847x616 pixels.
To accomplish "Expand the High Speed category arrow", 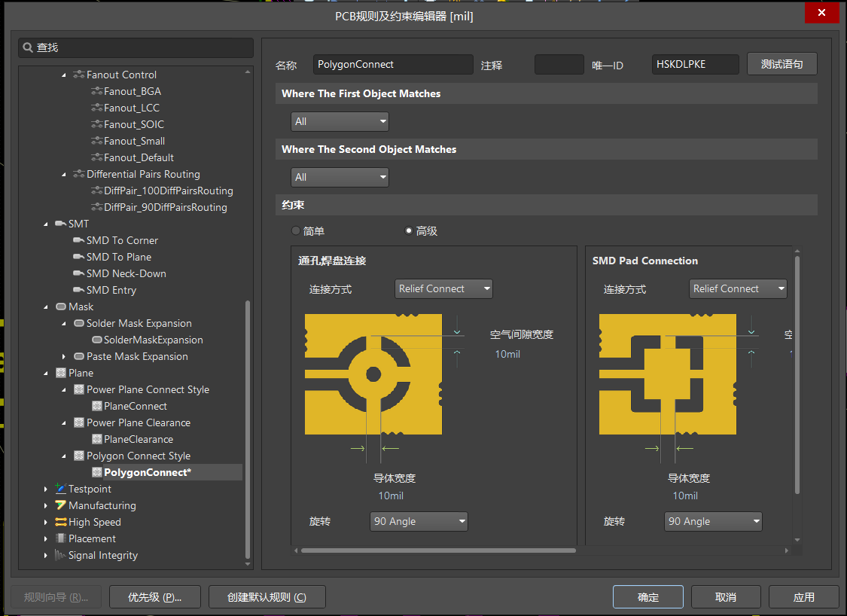I will pos(46,523).
